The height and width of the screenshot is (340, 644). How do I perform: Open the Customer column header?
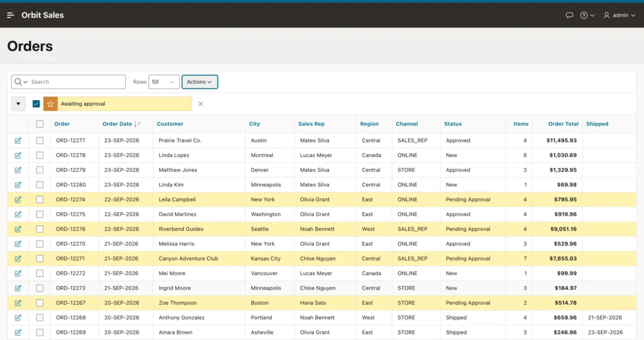[170, 124]
